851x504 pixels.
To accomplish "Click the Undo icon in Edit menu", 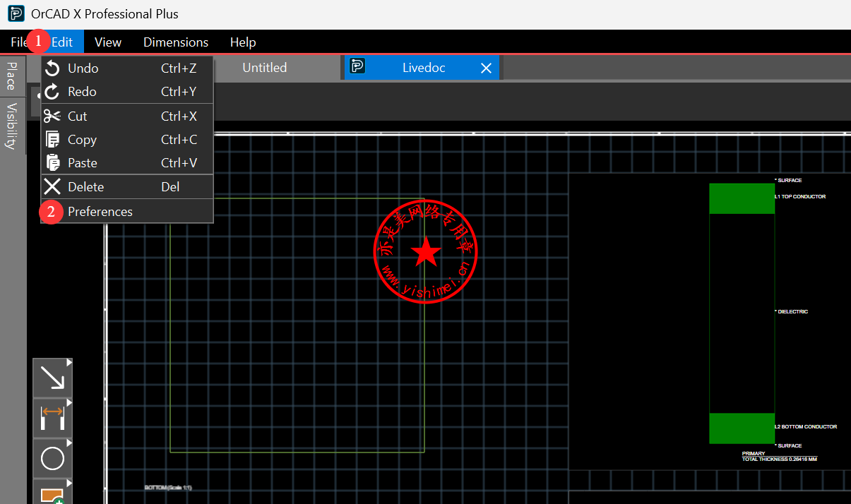I will pyautogui.click(x=52, y=68).
